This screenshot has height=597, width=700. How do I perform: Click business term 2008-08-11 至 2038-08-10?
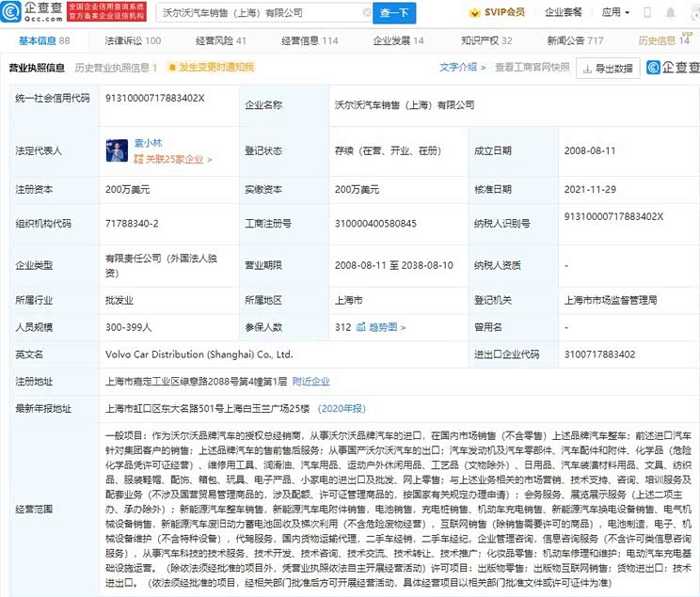pyautogui.click(x=393, y=265)
